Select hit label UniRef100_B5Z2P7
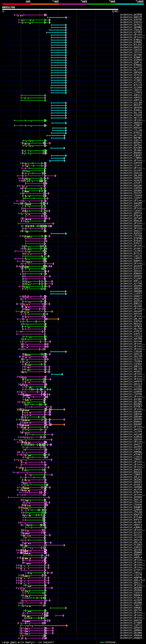The image size is (146, 644). pos(131,105)
